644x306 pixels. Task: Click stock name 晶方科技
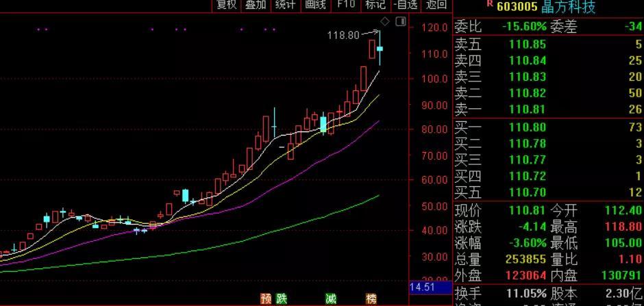point(569,6)
